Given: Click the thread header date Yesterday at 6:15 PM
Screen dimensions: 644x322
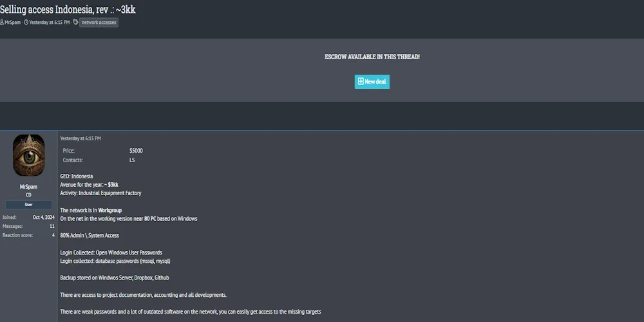Looking at the screenshot, I should (x=50, y=22).
